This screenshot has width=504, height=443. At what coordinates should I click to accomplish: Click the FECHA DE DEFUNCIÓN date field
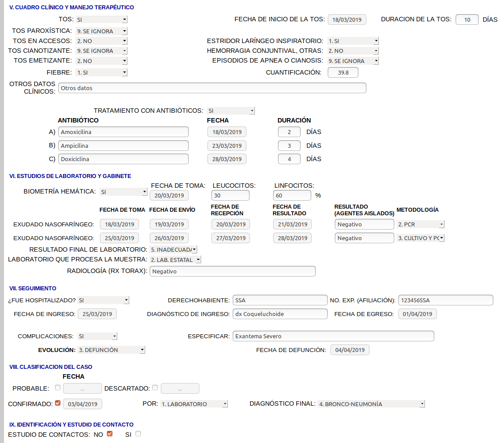[x=349, y=350]
